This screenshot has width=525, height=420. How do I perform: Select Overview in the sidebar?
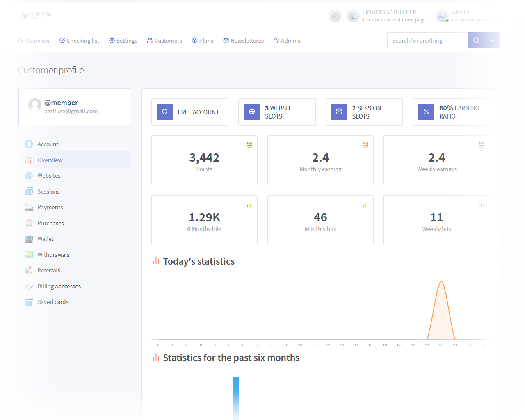tap(75, 160)
